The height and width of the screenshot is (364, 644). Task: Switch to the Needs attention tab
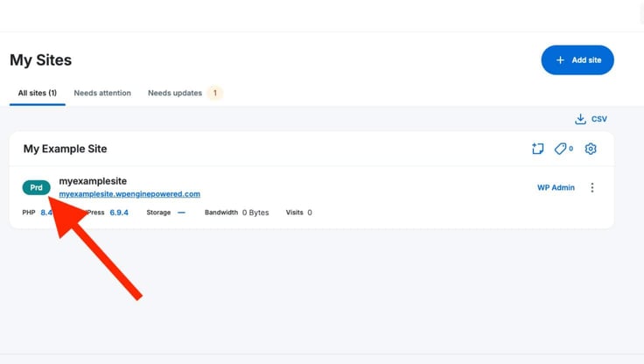point(102,94)
